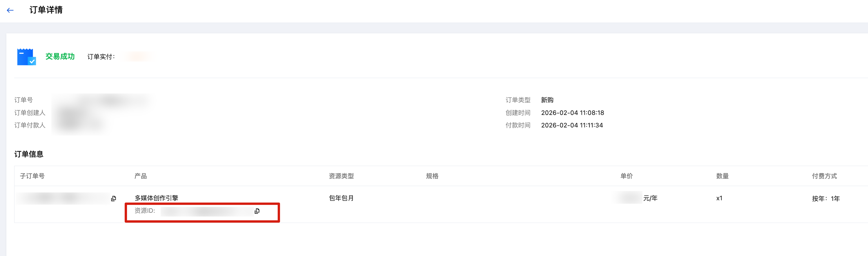Click the 资源类型 column header
Screen dimensions: 868x256
tap(341, 176)
